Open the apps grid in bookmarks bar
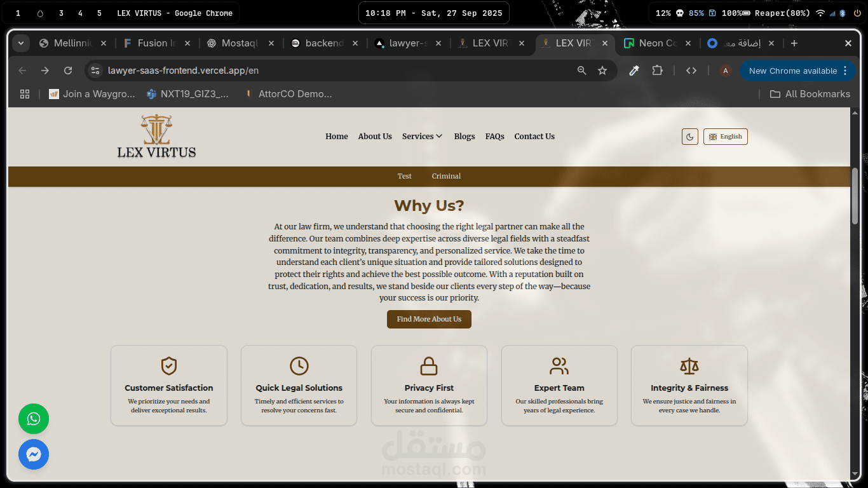The width and height of the screenshot is (868, 488). click(25, 94)
